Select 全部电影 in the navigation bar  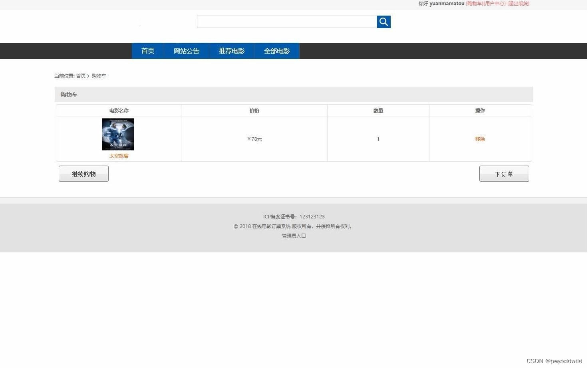coord(277,51)
